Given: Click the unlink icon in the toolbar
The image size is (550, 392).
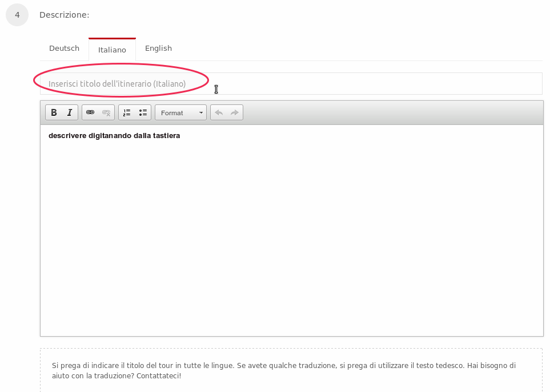Looking at the screenshot, I should (106, 113).
